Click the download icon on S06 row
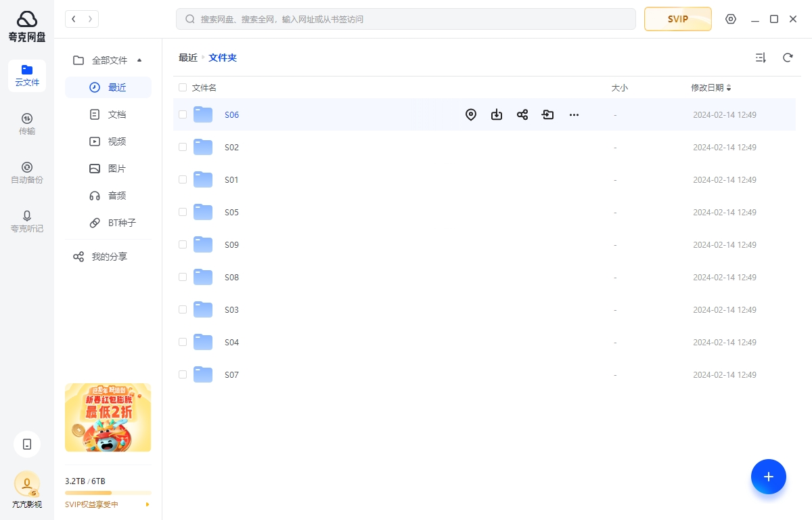 (497, 115)
